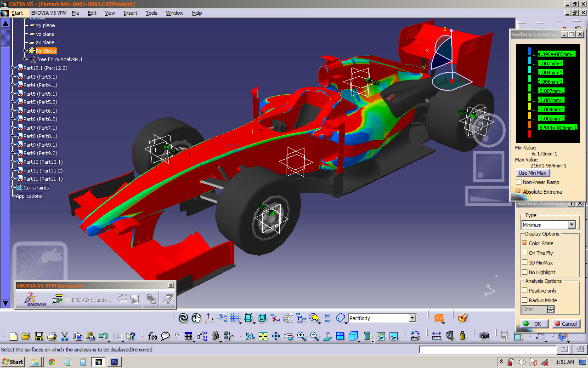Click the Apply Material icon
This screenshot has width=588, height=368.
tap(463, 318)
